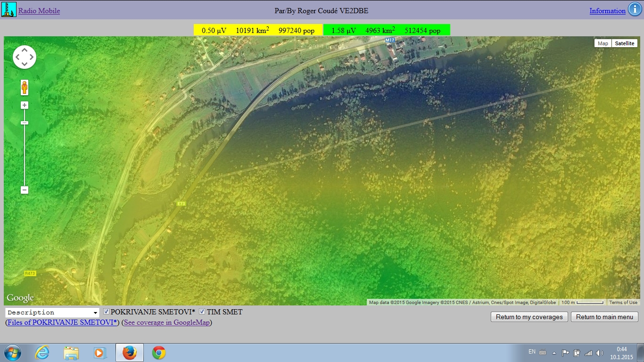Toggle the TIM SMET checkbox
This screenshot has width=644, height=362.
(202, 312)
